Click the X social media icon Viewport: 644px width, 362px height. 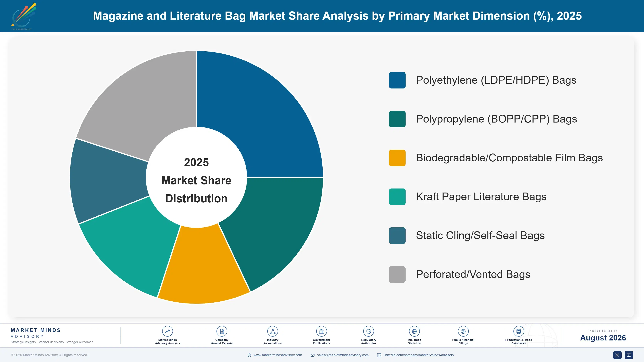click(x=617, y=355)
